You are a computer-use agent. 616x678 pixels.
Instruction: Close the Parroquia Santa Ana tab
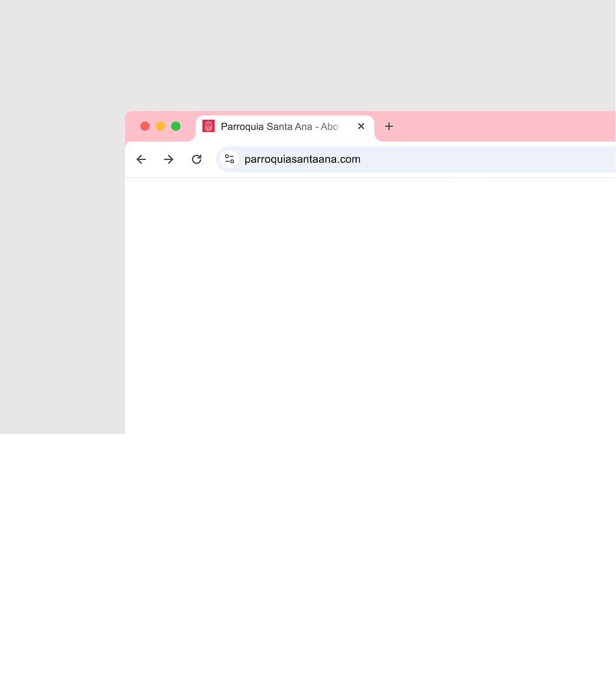click(x=361, y=126)
